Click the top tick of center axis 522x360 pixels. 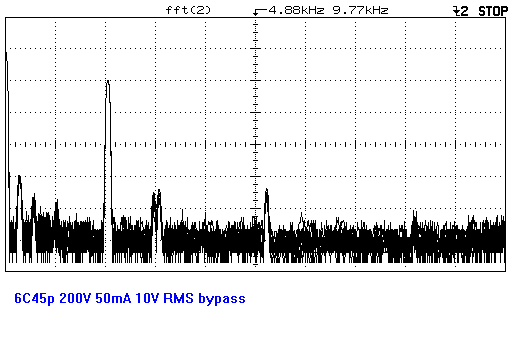(x=255, y=22)
